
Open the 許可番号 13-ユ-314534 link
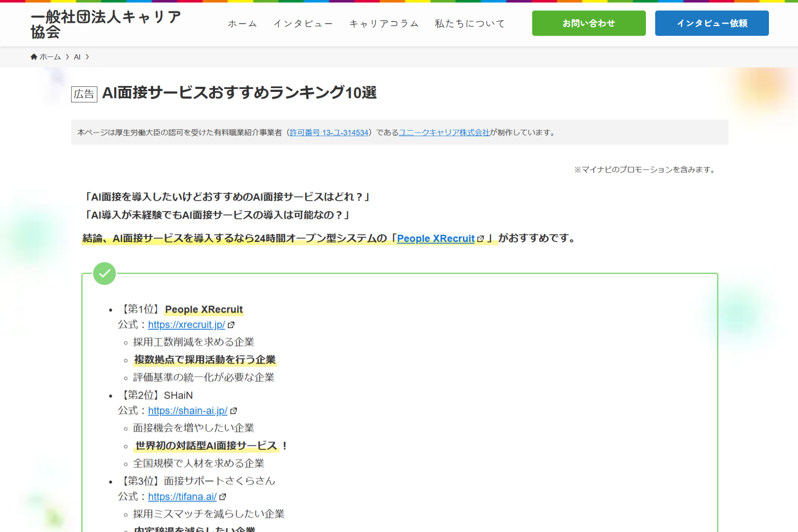(329, 133)
